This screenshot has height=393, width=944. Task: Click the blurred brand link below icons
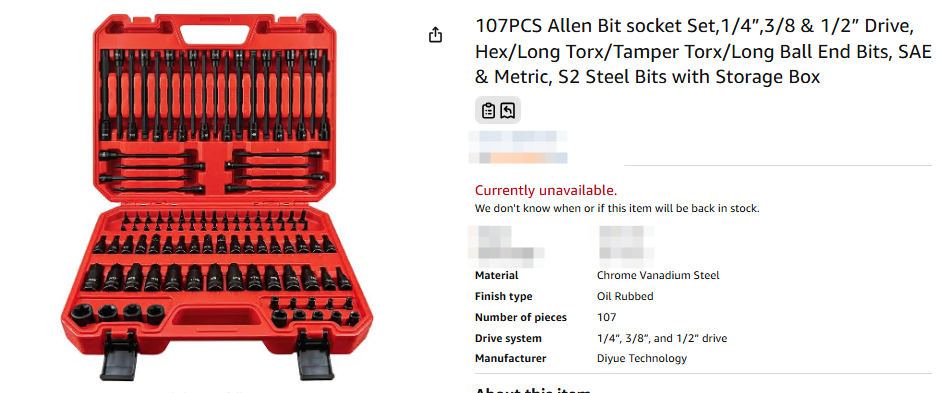coord(518,139)
